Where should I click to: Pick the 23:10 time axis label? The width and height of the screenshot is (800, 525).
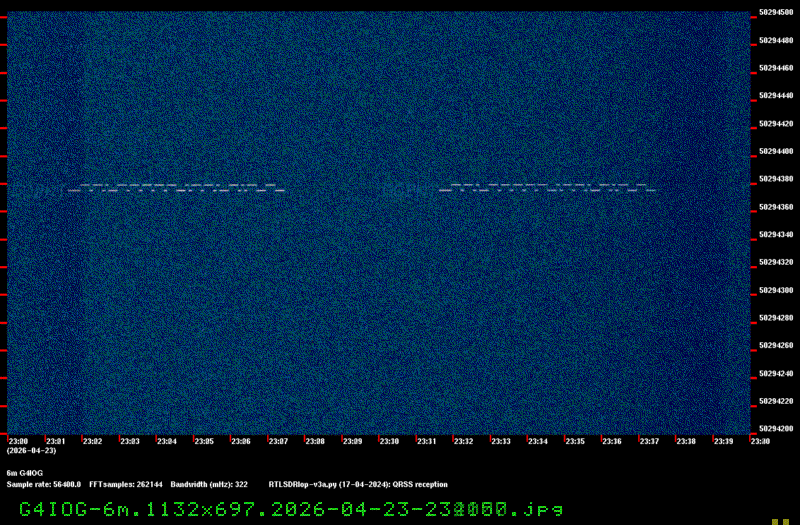(389, 441)
